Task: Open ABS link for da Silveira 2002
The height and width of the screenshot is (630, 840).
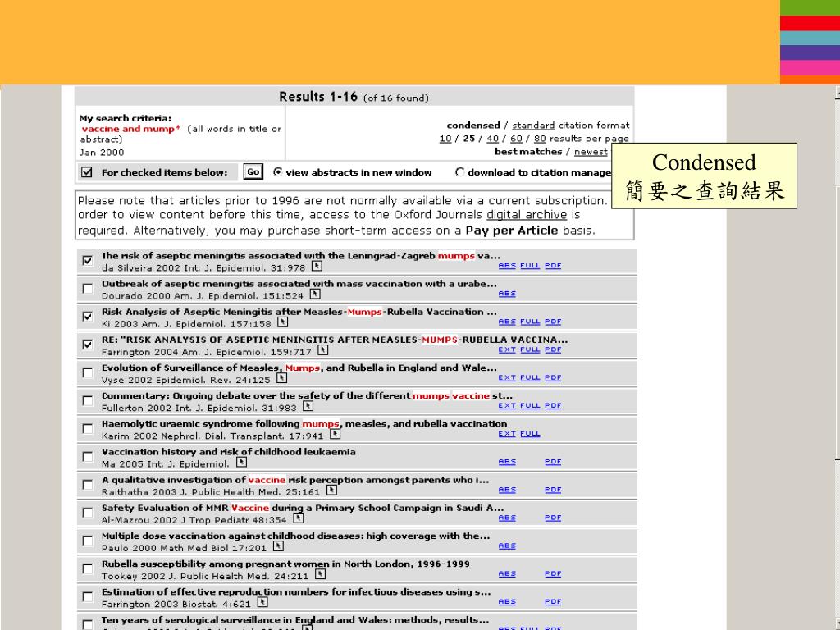Action: [507, 266]
